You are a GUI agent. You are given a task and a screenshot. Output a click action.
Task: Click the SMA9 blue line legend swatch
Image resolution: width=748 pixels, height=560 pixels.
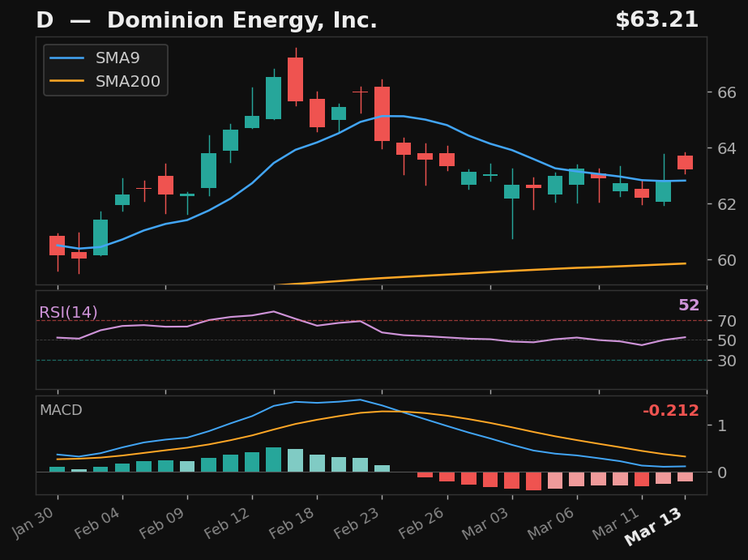tap(68, 58)
